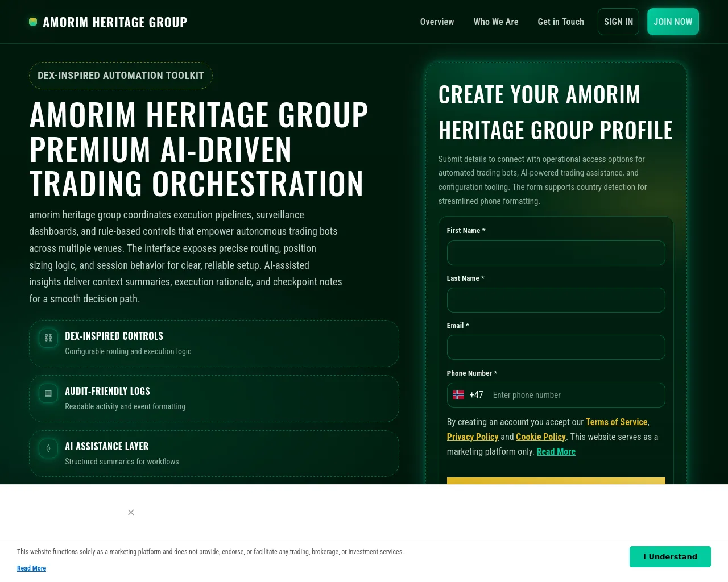Click the AI ASSISTANCE LAYER heading

106,446
